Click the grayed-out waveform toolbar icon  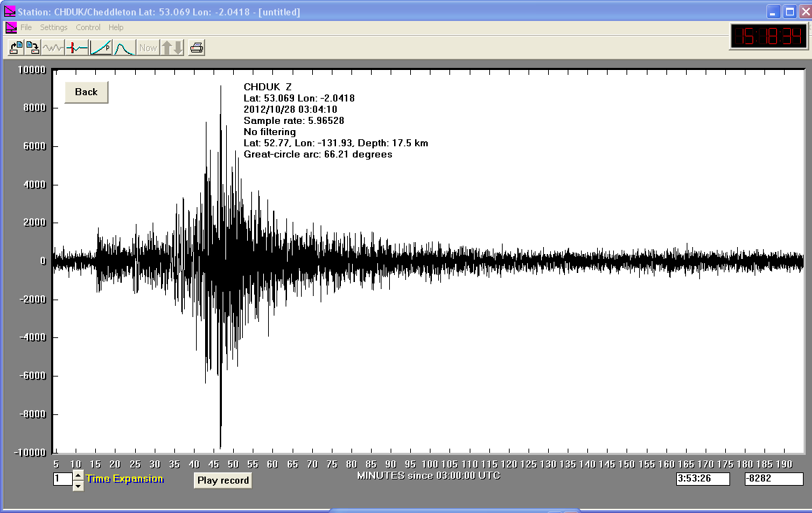52,48
